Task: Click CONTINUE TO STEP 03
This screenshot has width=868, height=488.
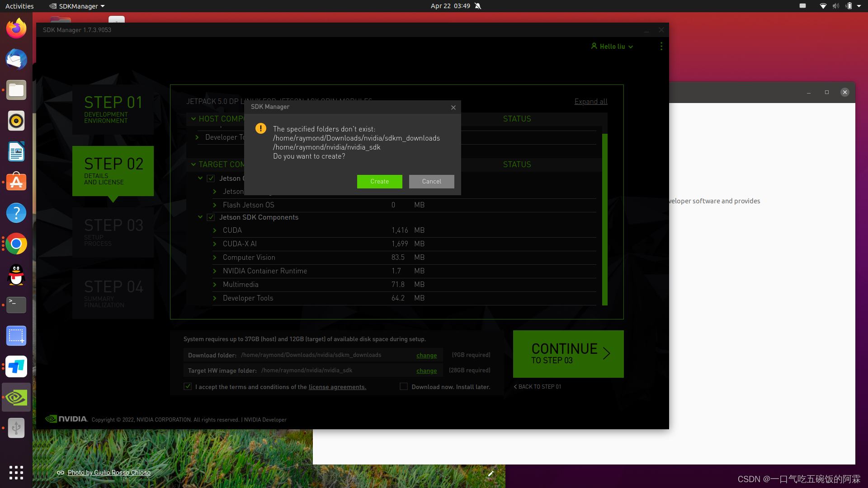Action: tap(568, 354)
